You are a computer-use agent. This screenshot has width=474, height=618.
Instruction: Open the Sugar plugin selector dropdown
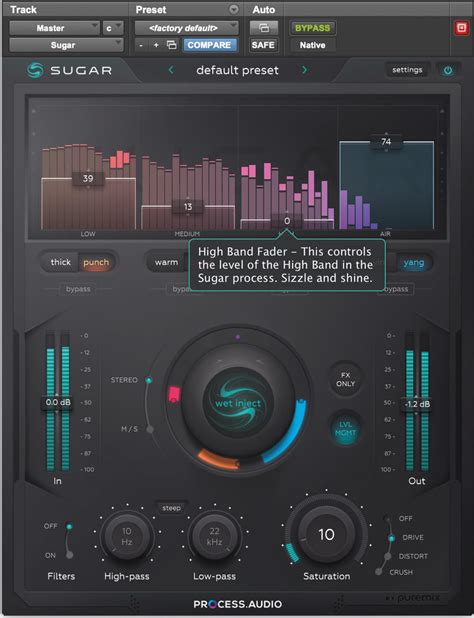pos(66,45)
